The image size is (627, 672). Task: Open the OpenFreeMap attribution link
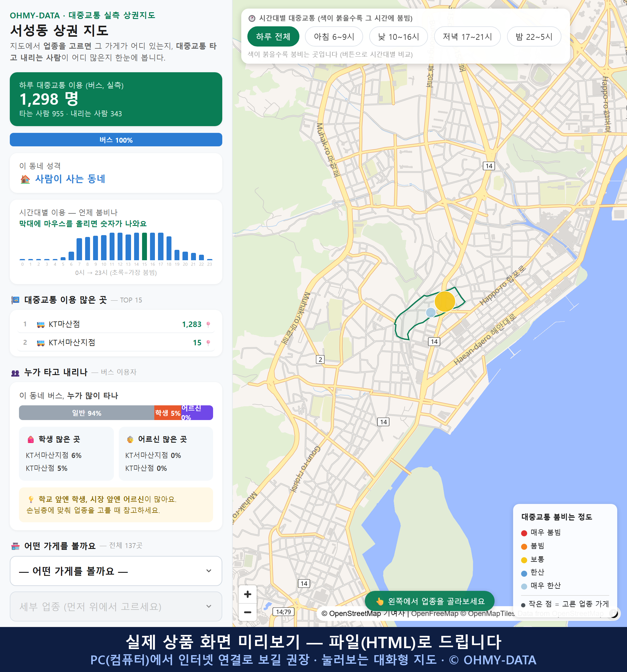pyautogui.click(x=434, y=613)
